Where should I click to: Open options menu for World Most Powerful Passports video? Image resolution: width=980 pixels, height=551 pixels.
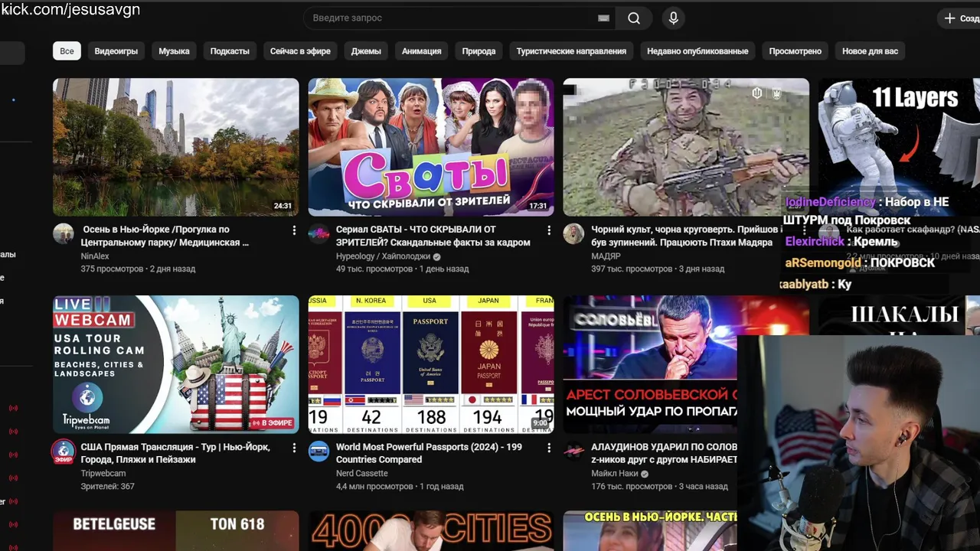(x=549, y=448)
